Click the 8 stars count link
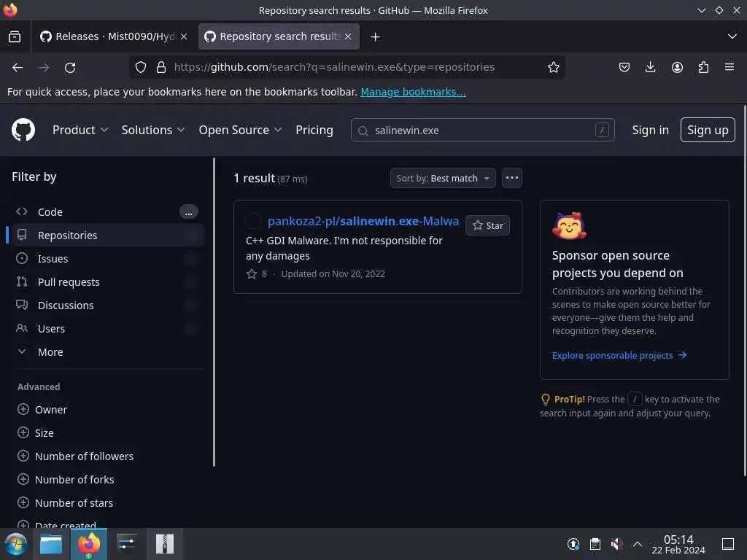747x560 pixels. pos(257,274)
